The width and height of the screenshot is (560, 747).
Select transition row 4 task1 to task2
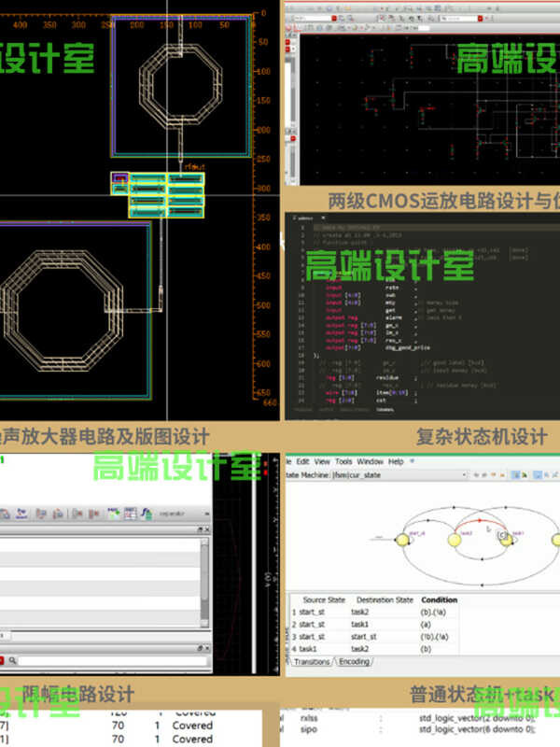(373, 647)
